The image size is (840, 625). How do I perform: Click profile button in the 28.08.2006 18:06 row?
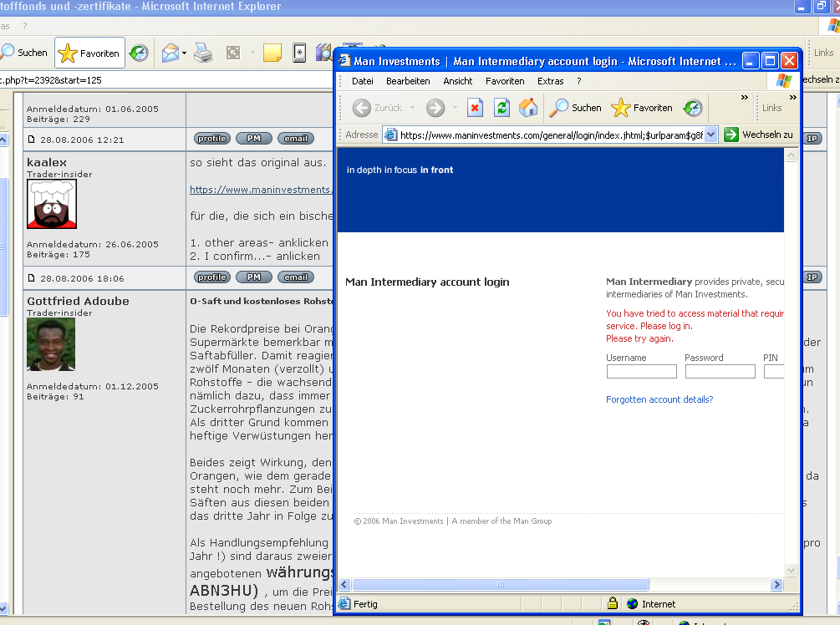212,277
